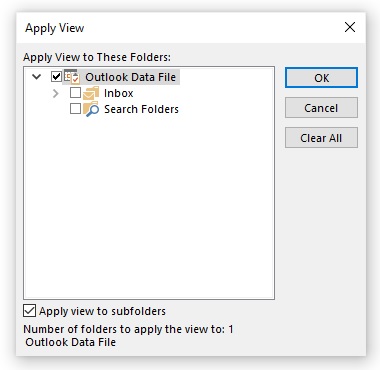
Task: Click empty area of folder list
Action: [x=149, y=207]
